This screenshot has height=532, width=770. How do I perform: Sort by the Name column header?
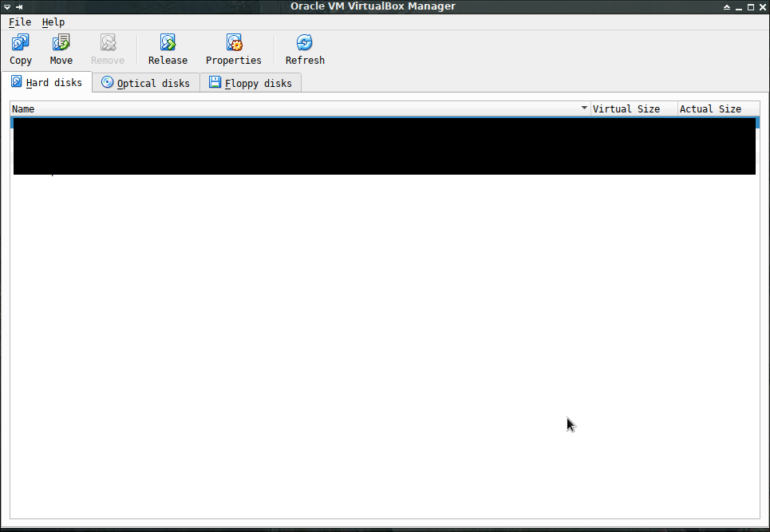(299, 109)
